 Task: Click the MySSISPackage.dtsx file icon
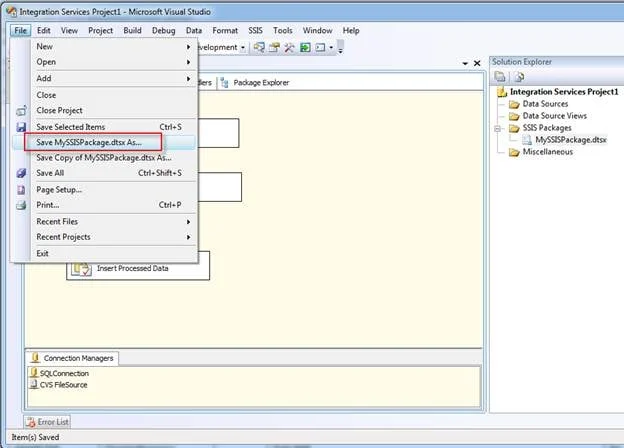[527, 140]
